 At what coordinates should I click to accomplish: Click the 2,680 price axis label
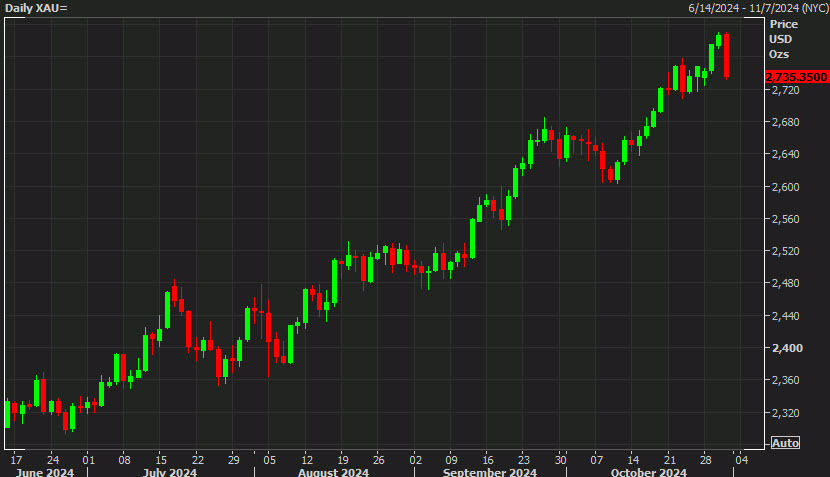coord(786,122)
